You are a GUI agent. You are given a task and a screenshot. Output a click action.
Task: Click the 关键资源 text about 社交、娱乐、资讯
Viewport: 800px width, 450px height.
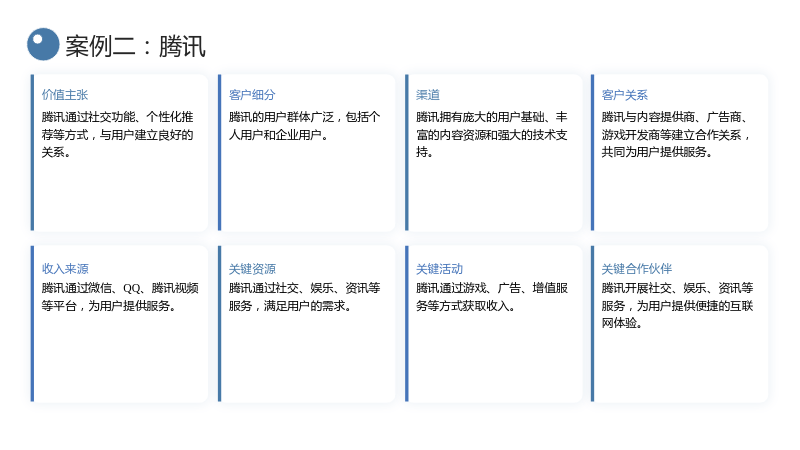point(305,297)
